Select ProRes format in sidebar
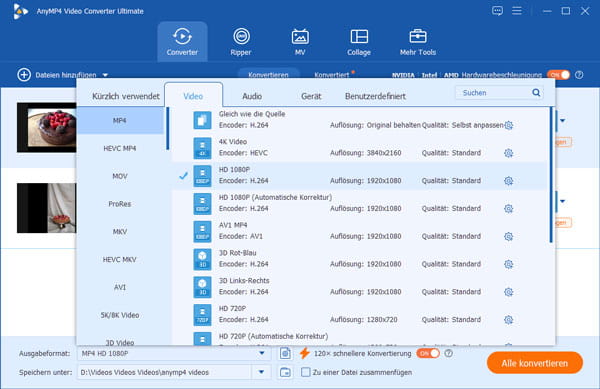Image resolution: width=600 pixels, height=389 pixels. tap(120, 204)
